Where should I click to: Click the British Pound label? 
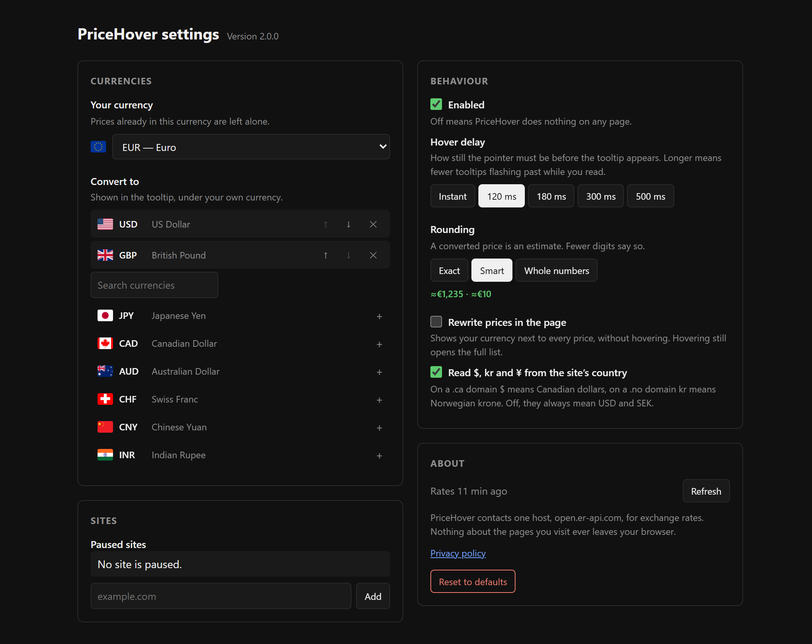coord(178,255)
